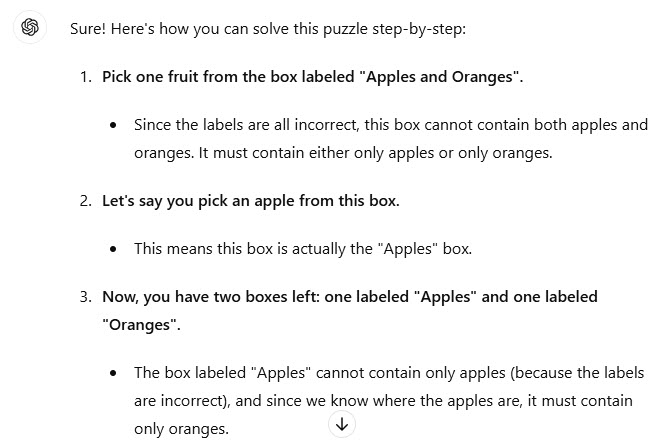The width and height of the screenshot is (663, 447).
Task: Click the ChatGPT logo avatar
Action: [x=30, y=27]
